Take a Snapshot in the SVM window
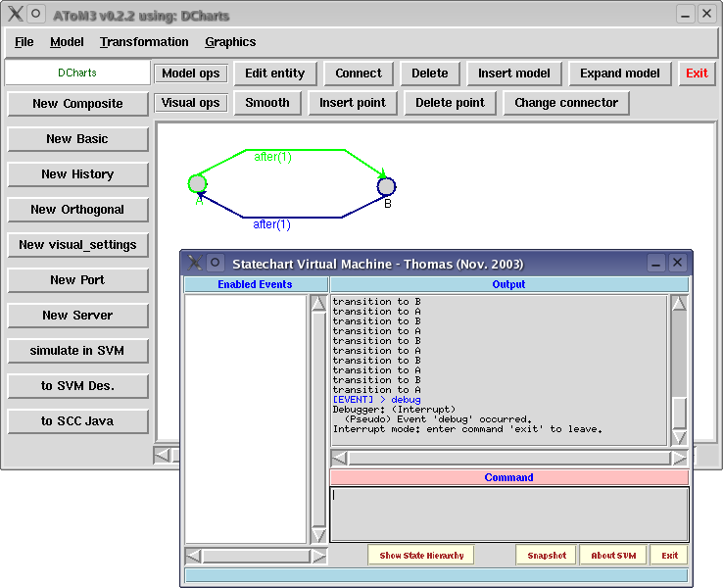 pyautogui.click(x=547, y=556)
